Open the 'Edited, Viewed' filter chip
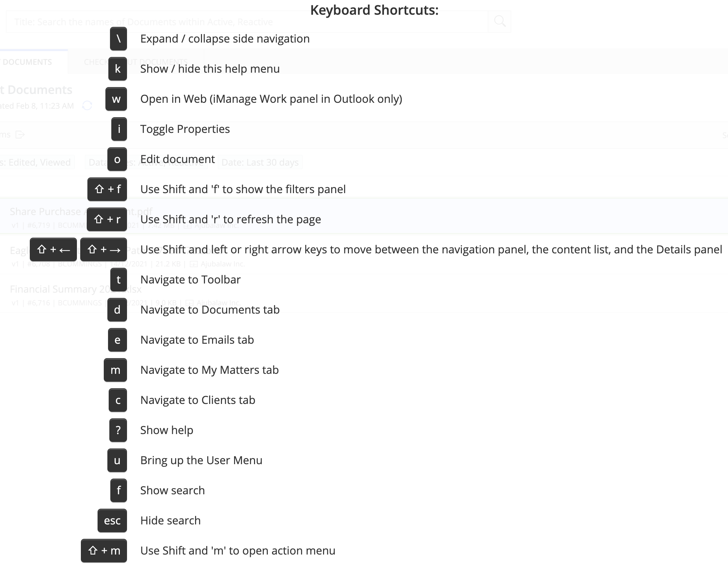This screenshot has width=728, height=565. pos(37,163)
